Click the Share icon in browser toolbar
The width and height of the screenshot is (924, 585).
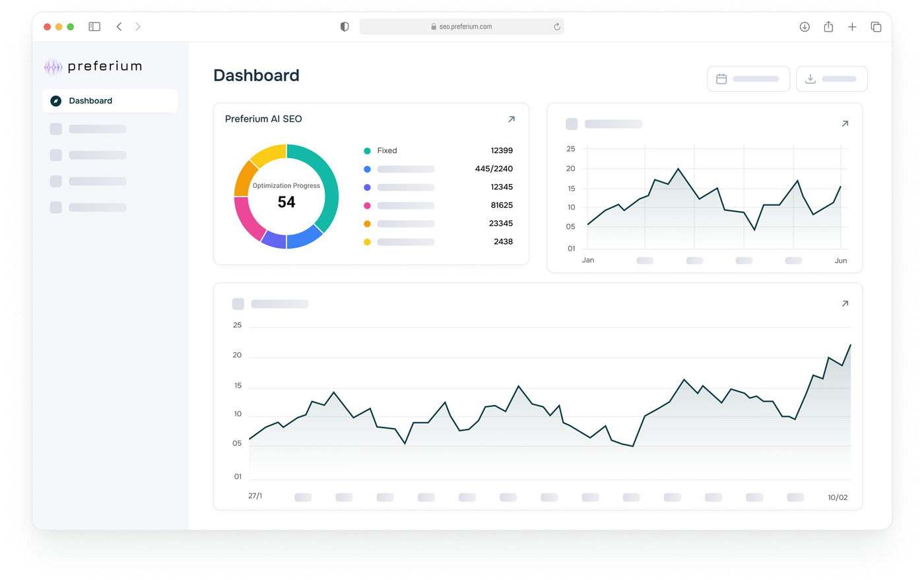pos(828,27)
